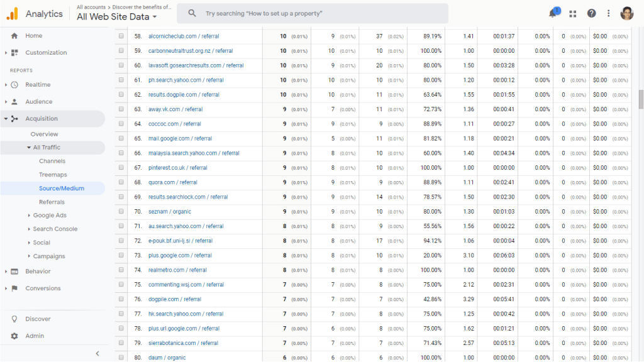Expand the Social submenu arrow
This screenshot has width=644, height=362.
coord(29,243)
